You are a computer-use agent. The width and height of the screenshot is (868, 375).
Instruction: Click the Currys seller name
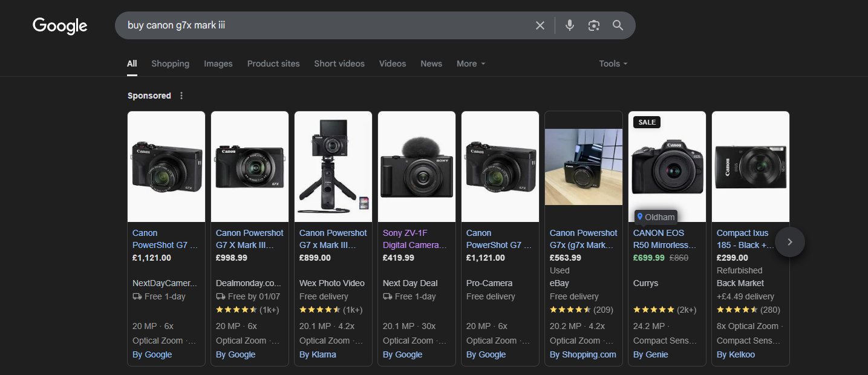[x=646, y=283]
